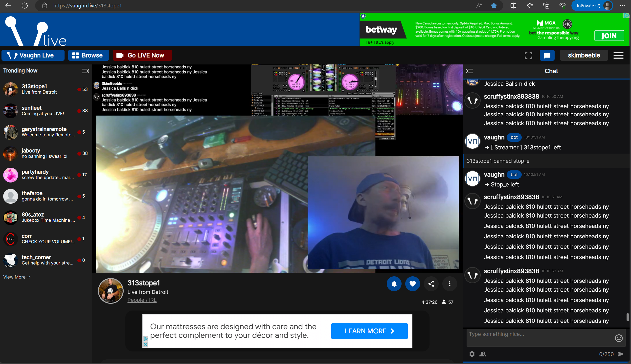
Task: Focus the 'Type something nice...' chat input
Action: click(x=538, y=337)
